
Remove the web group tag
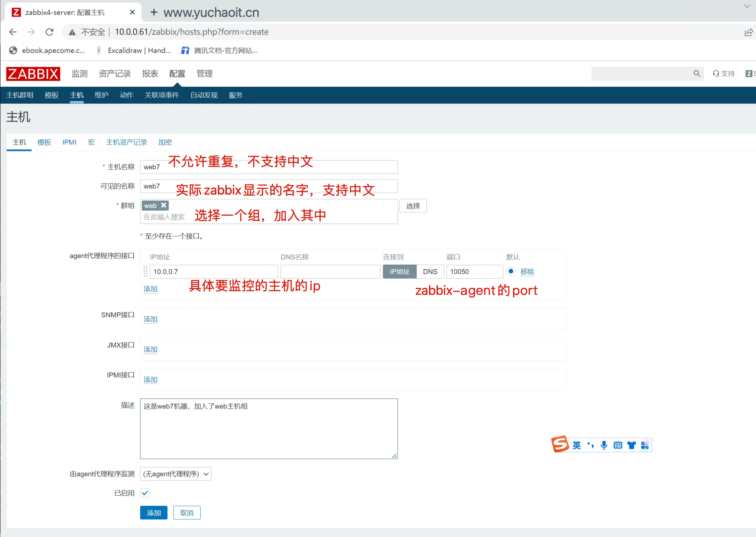[x=164, y=205]
